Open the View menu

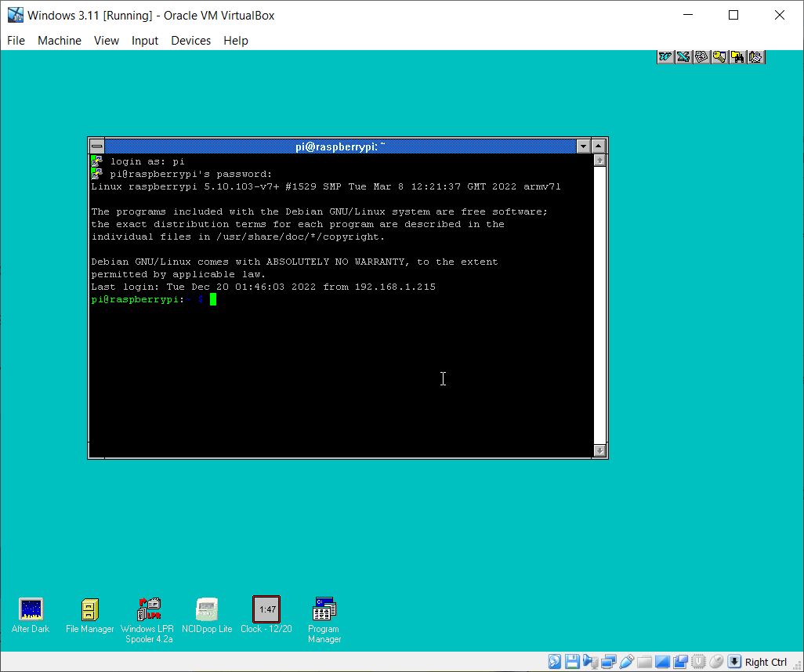tap(106, 41)
